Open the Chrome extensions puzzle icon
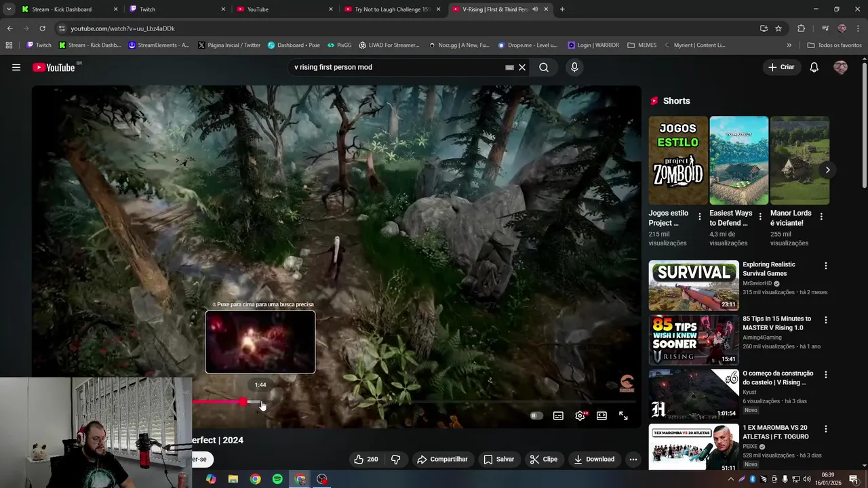Screen dimensions: 868x488 802,28
